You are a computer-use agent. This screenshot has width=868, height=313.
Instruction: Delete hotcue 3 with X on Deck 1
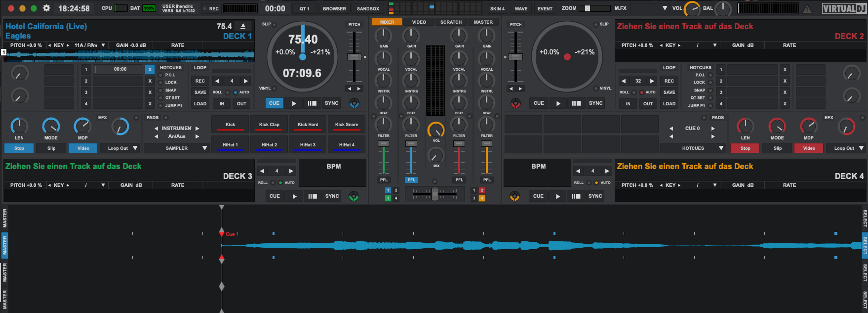point(150,92)
